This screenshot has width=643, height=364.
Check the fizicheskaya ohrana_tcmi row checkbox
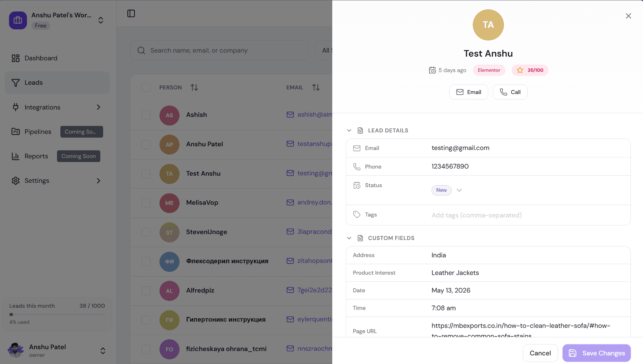point(146,349)
